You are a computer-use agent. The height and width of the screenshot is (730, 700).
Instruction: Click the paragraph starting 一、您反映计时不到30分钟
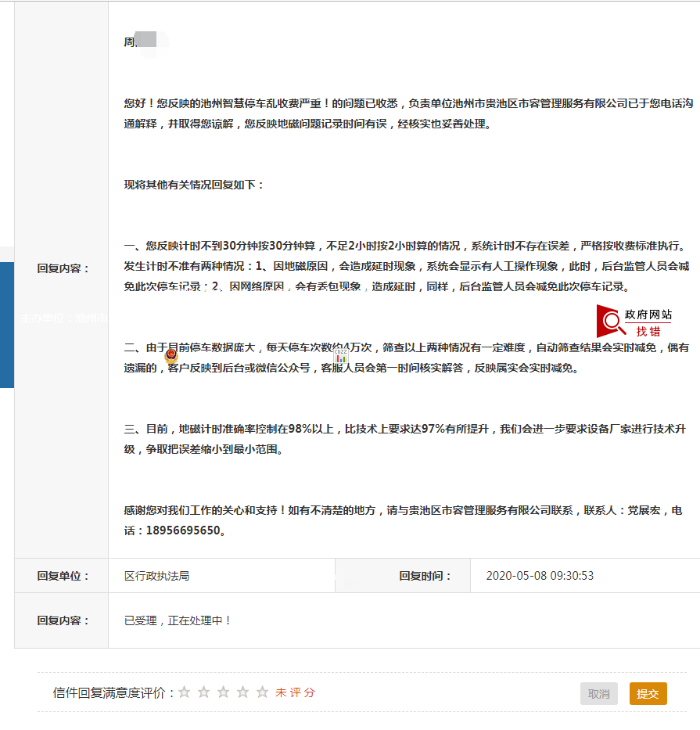407,266
